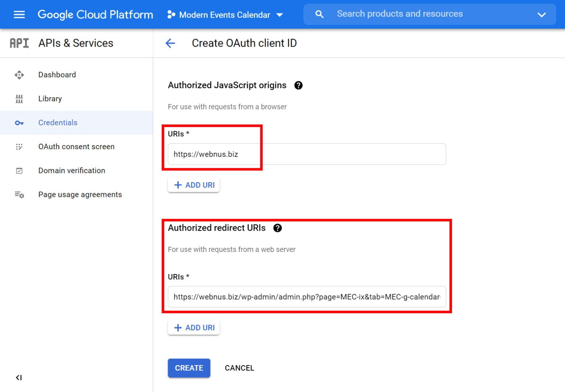565x392 pixels.
Task: Navigate to the Credentials page
Action: (x=58, y=123)
